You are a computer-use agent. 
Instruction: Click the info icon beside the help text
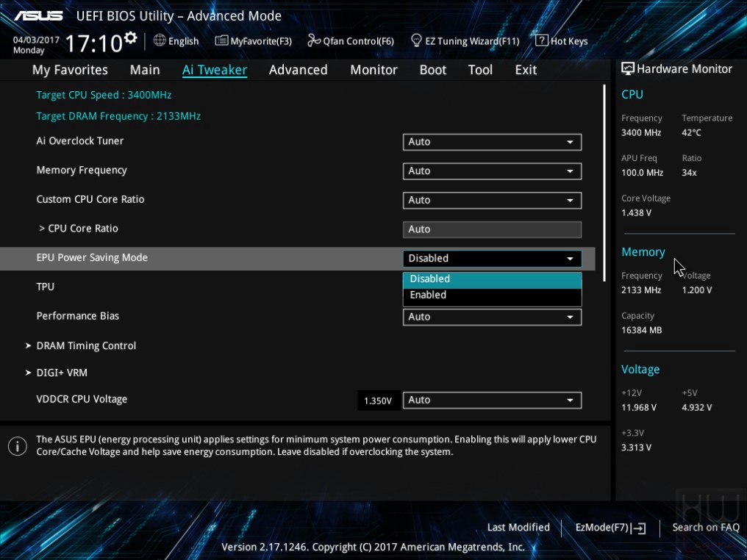(x=18, y=446)
